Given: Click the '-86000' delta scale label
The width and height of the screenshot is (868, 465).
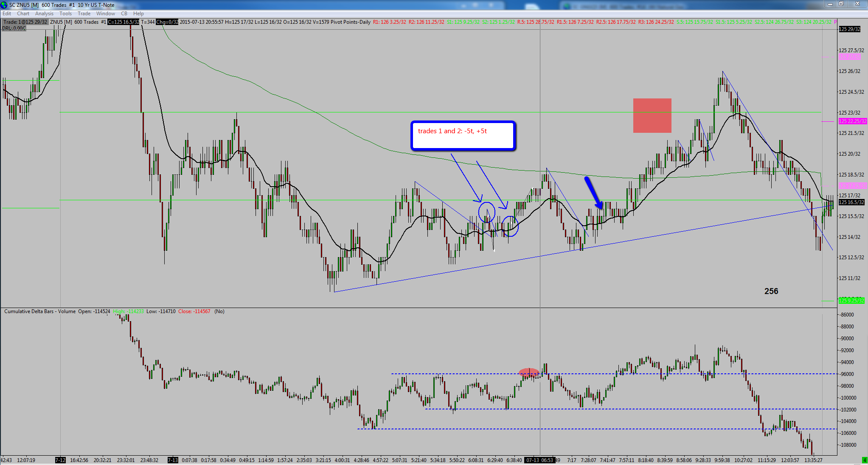Looking at the screenshot, I should point(846,315).
